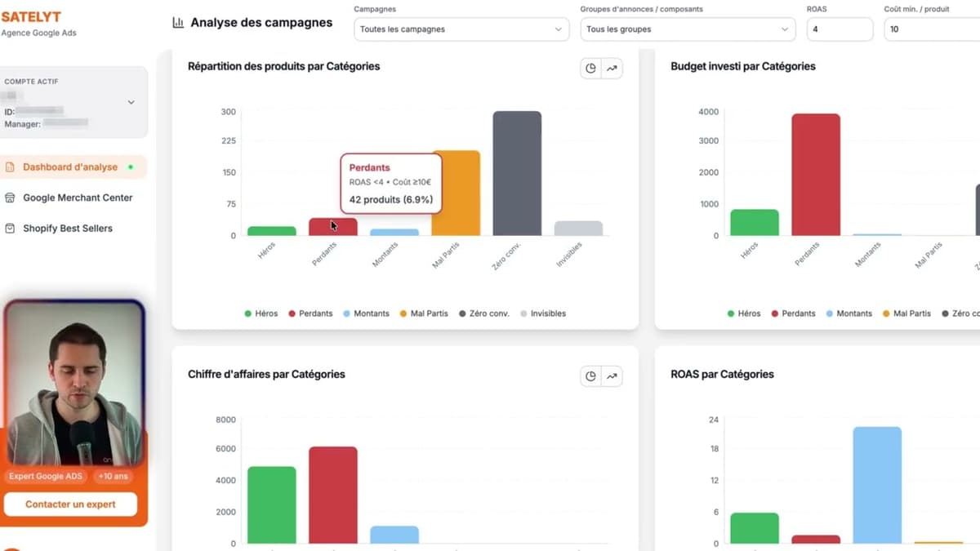Switch Chiffre d'affaires chart to trend view
This screenshot has width=980, height=551.
coord(612,376)
